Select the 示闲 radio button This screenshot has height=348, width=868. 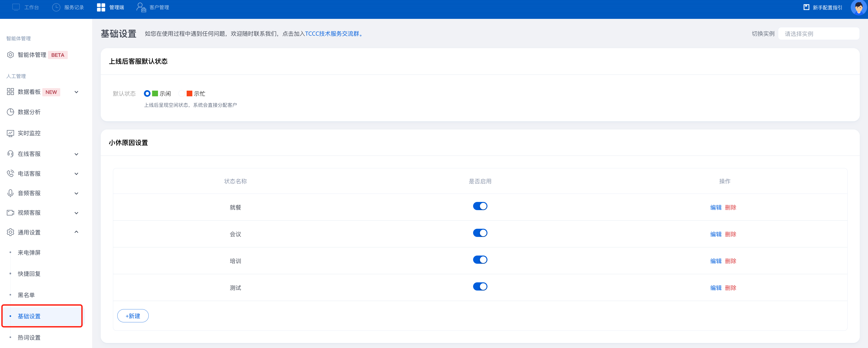pos(147,93)
